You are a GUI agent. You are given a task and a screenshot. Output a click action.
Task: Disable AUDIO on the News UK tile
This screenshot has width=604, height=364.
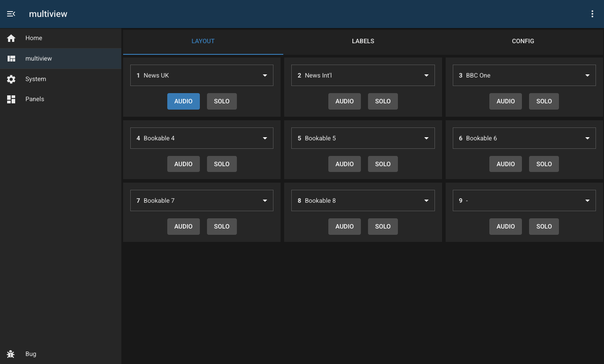(x=183, y=101)
